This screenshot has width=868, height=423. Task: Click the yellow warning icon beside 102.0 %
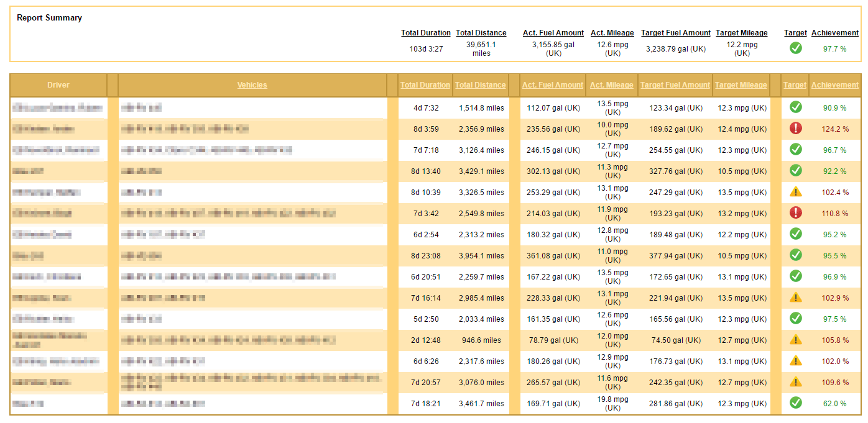795,361
